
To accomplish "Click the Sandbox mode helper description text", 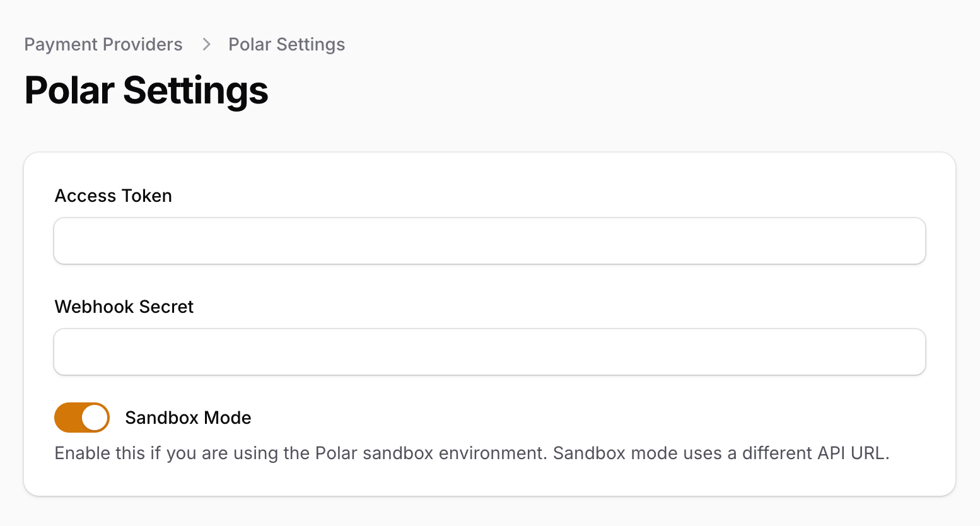I will coord(472,453).
